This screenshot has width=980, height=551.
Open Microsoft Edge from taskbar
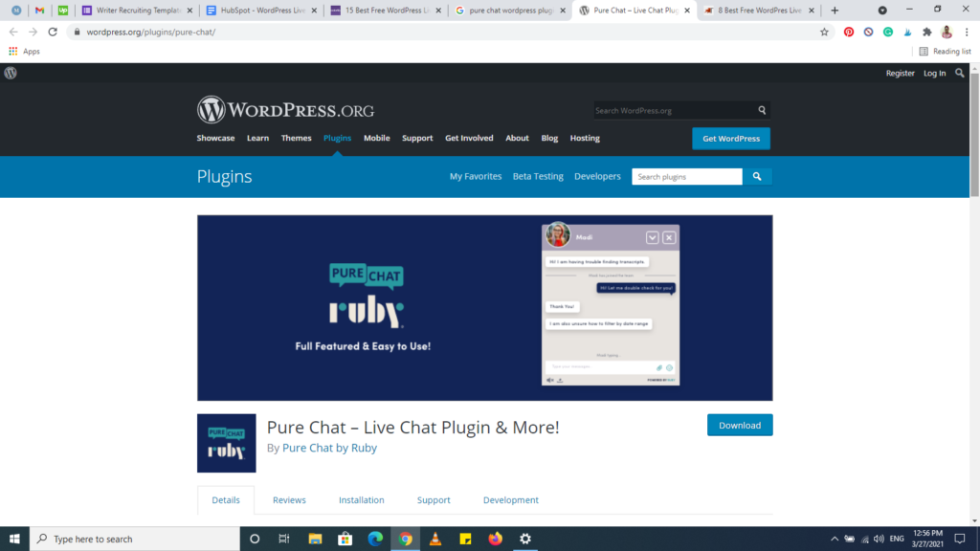(375, 539)
